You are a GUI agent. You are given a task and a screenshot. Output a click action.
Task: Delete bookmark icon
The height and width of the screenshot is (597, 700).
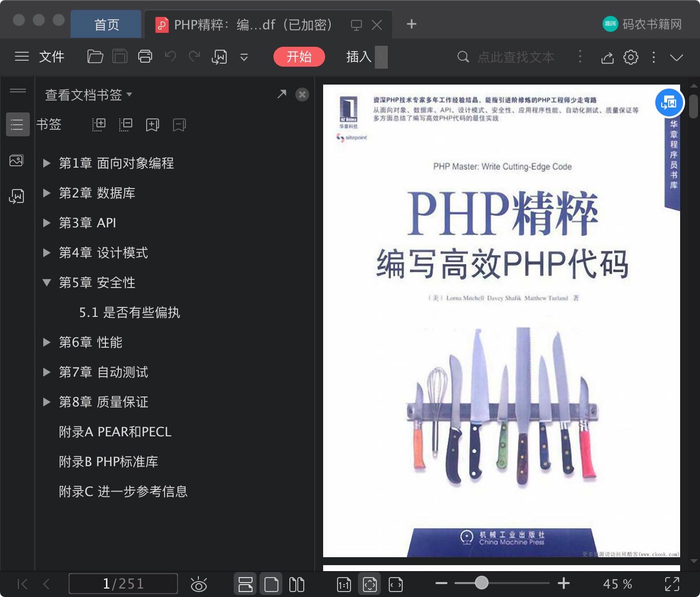(x=179, y=124)
